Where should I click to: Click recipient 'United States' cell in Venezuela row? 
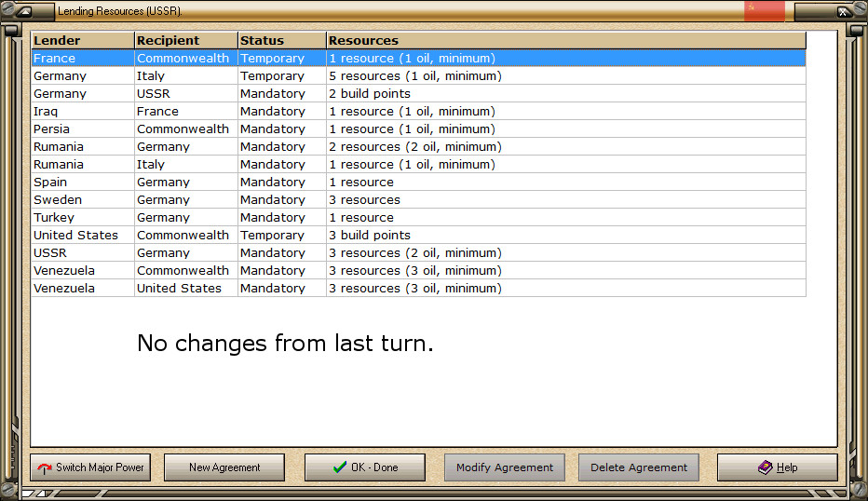tap(186, 289)
